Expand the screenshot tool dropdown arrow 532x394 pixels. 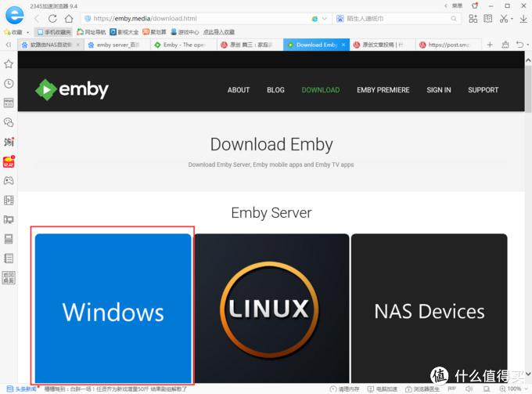point(512,19)
